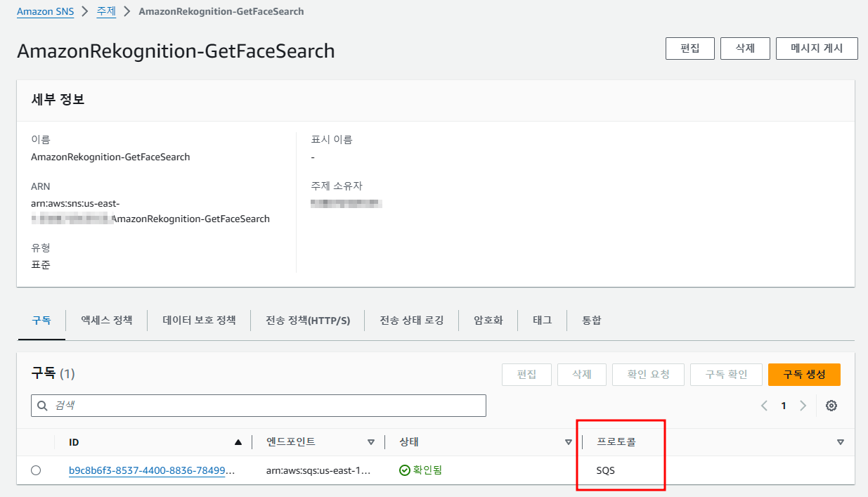Select the b9c8b6f3 subscription radio button
This screenshot has width=868, height=497.
(x=36, y=470)
